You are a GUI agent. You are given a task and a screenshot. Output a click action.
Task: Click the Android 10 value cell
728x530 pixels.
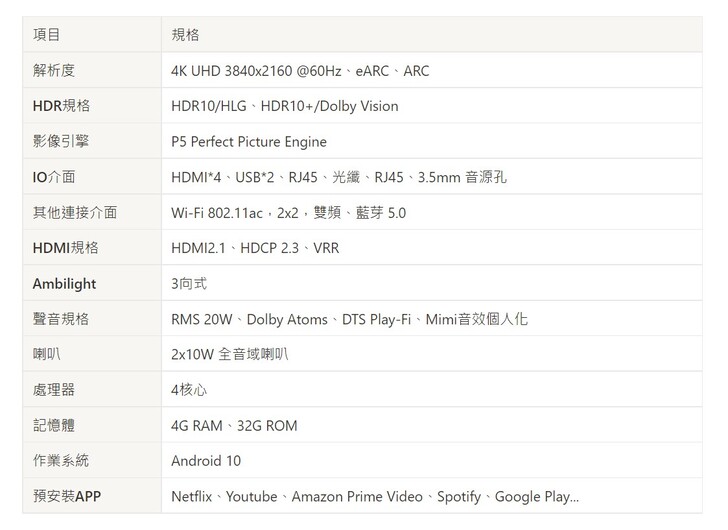click(x=206, y=461)
